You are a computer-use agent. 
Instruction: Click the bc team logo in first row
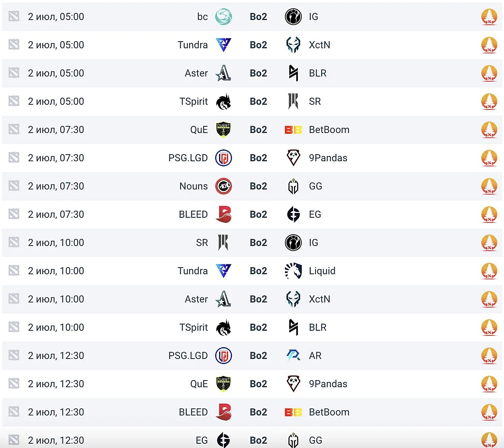(223, 17)
